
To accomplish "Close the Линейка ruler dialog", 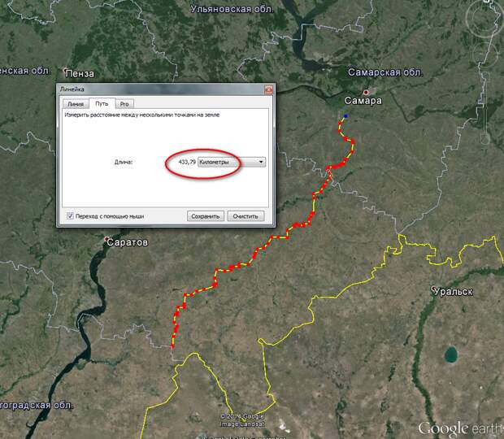I will coord(268,89).
